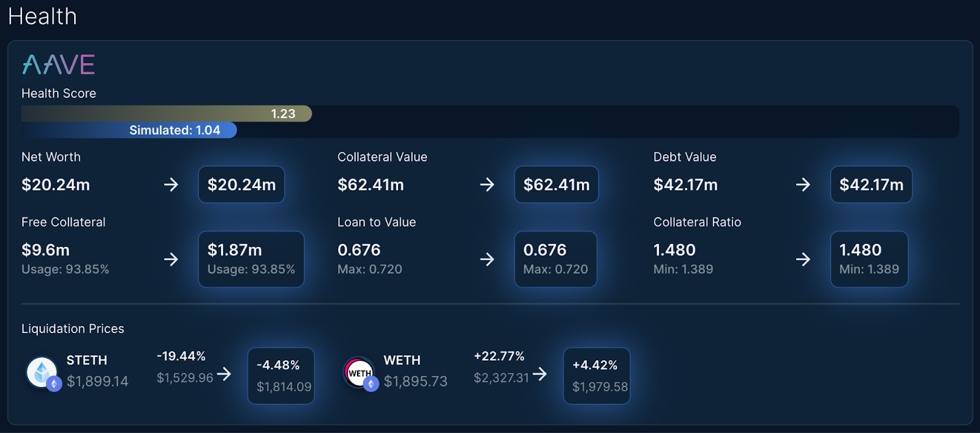Click the arrow beside WETH liquidation price
Viewport: 980px width, 433px height.
point(540,374)
